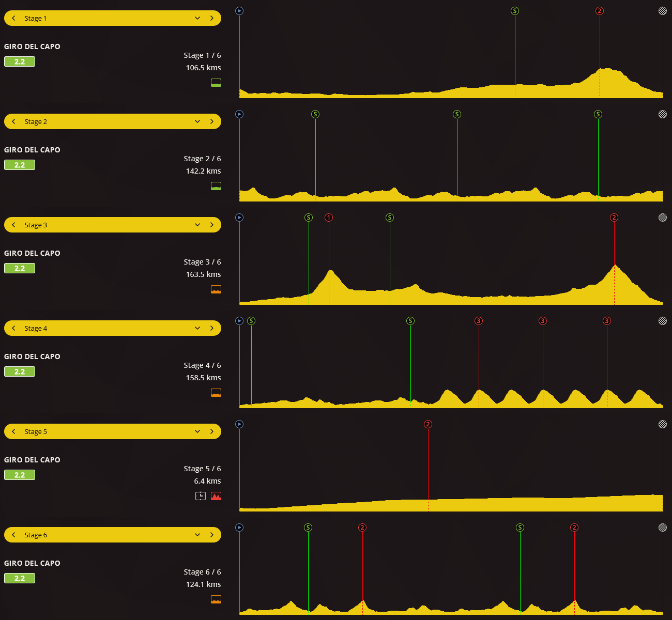This screenshot has width=672, height=620.
Task: Expand the Stage 3 dropdown chevron
Action: pyautogui.click(x=197, y=225)
